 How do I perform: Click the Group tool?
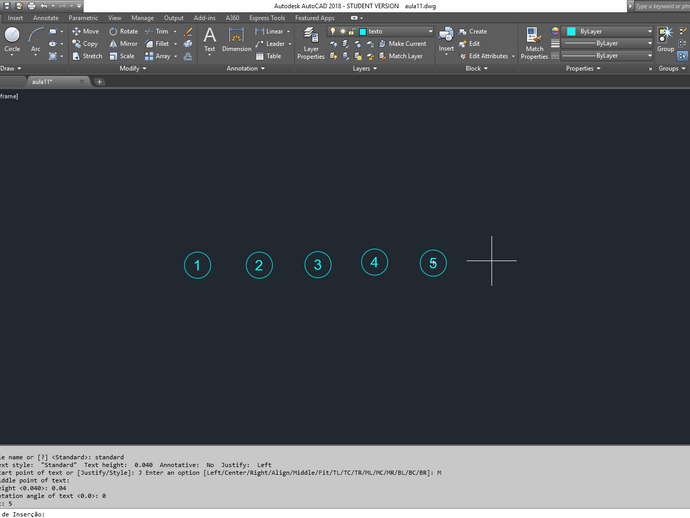[665, 39]
